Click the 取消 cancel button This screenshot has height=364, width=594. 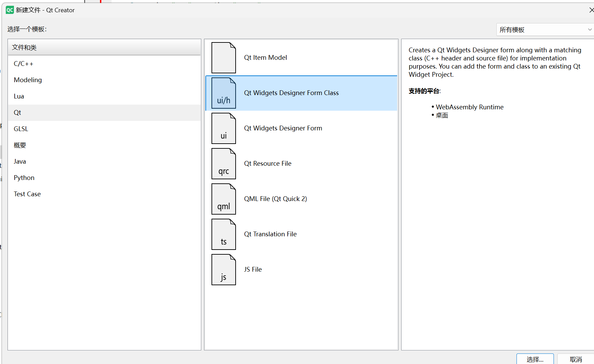coord(576,359)
